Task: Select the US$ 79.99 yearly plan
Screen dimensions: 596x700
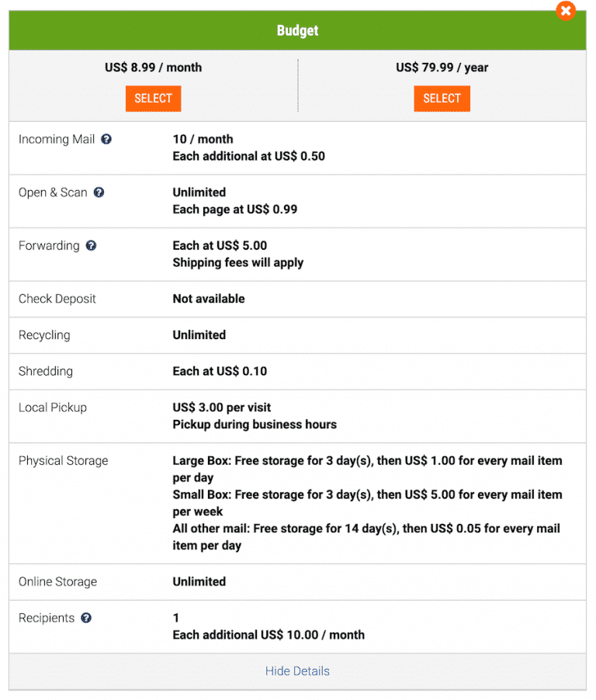Action: (442, 99)
